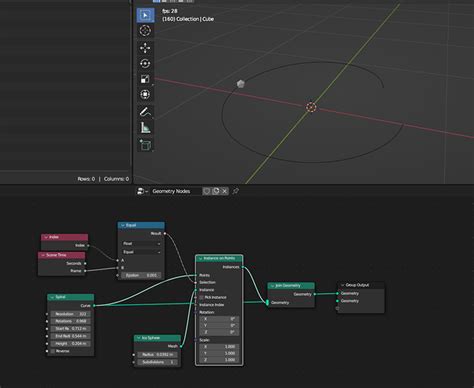Toggle fake user shield for Geometry Nodes
The image size is (474, 388).
click(x=207, y=191)
